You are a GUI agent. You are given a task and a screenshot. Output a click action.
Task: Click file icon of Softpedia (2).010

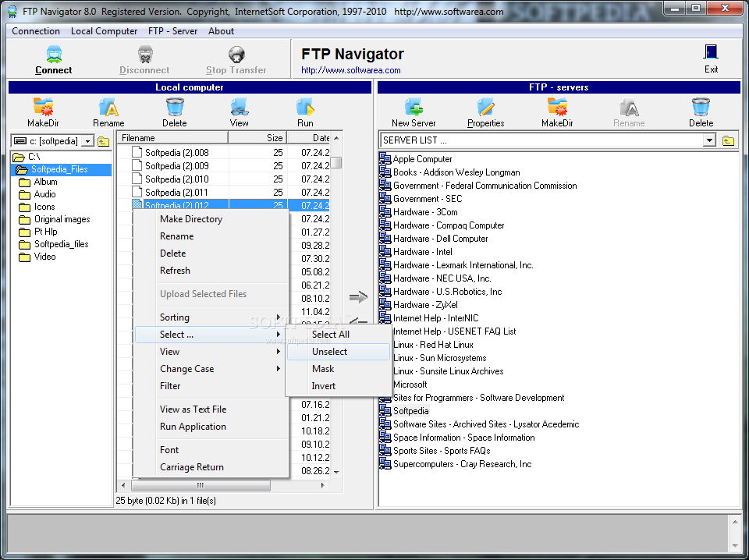137,179
